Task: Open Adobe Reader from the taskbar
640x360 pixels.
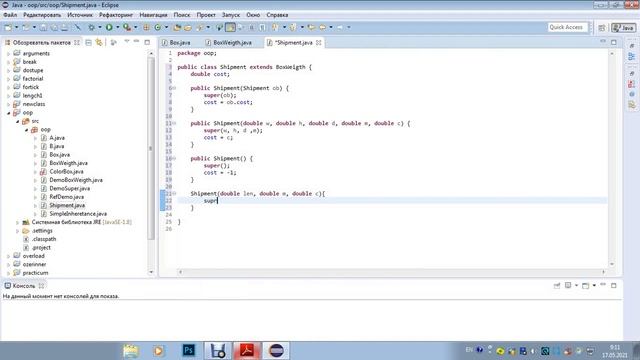Action: pyautogui.click(x=247, y=350)
